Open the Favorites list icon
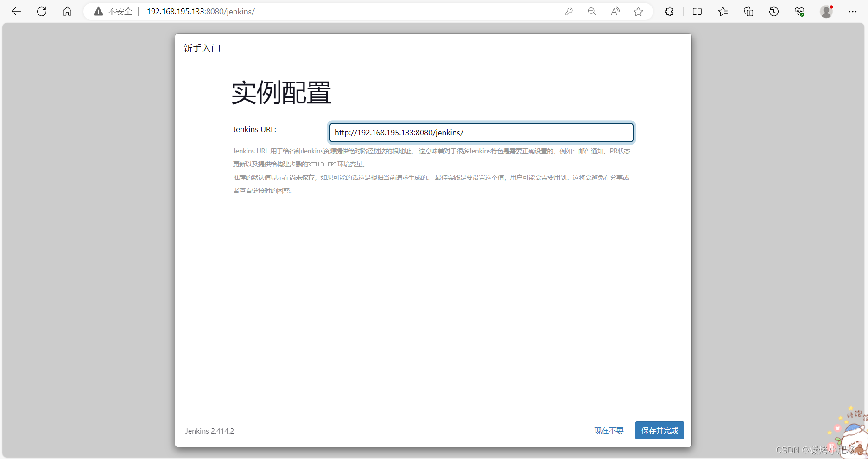The width and height of the screenshot is (868, 459). pos(722,11)
